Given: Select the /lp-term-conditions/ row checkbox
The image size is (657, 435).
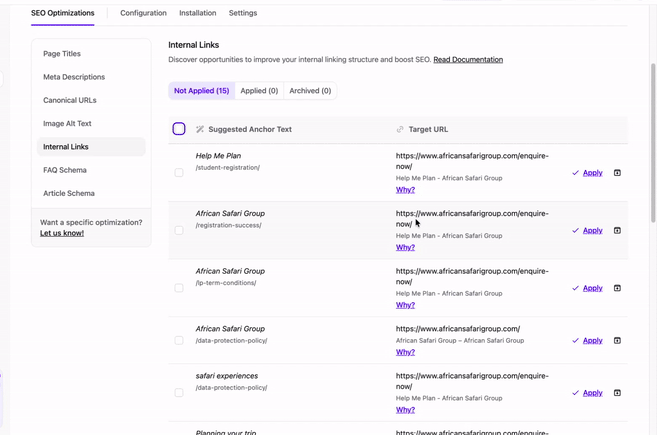Looking at the screenshot, I should (x=179, y=288).
